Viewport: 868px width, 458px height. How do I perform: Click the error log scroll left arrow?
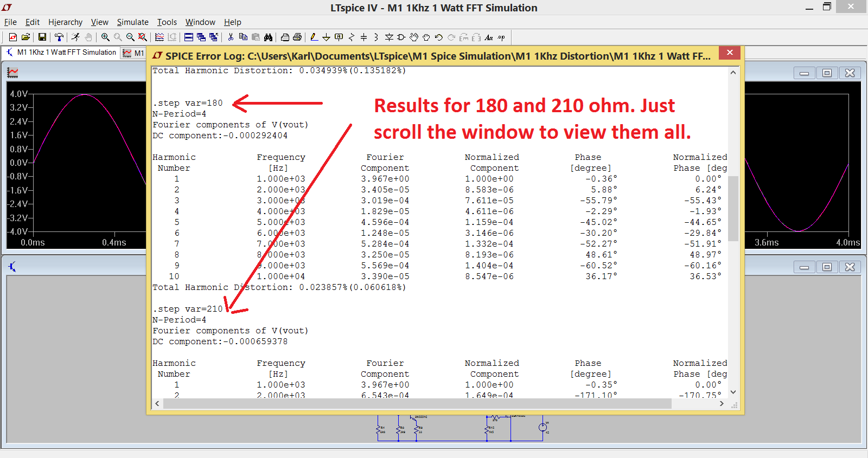coord(157,404)
